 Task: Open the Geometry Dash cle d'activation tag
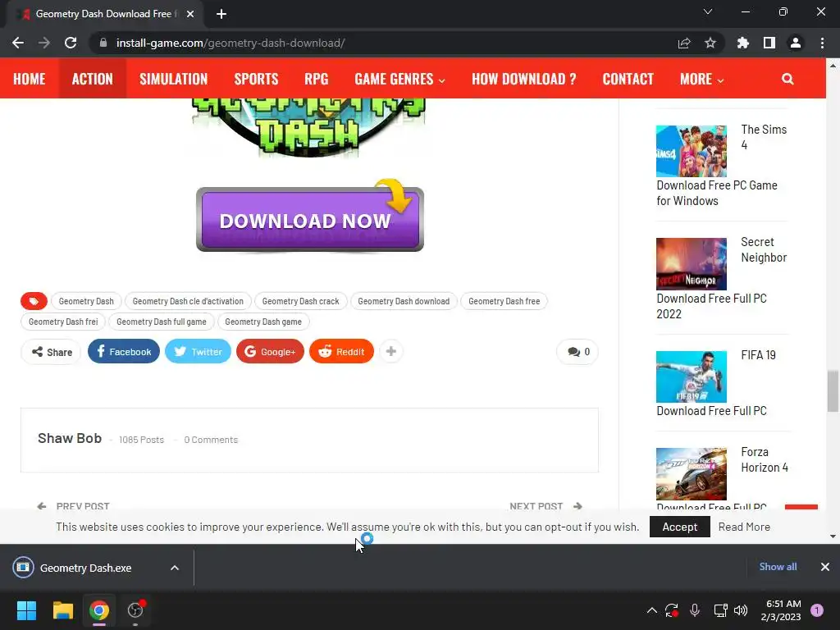[x=188, y=301]
